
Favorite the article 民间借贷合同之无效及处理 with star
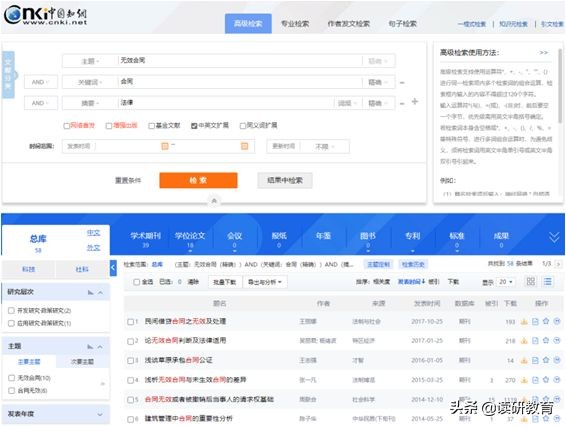tap(546, 321)
